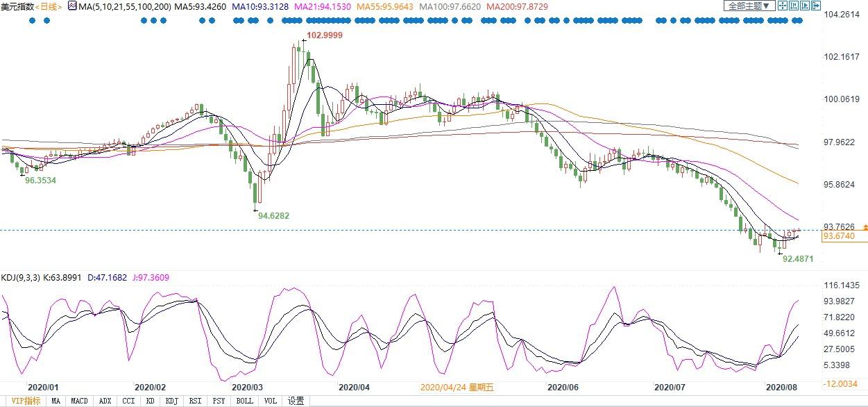Screen dimensions: 868x407
Task: Switch to the BOLL indicator tab
Action: click(245, 401)
